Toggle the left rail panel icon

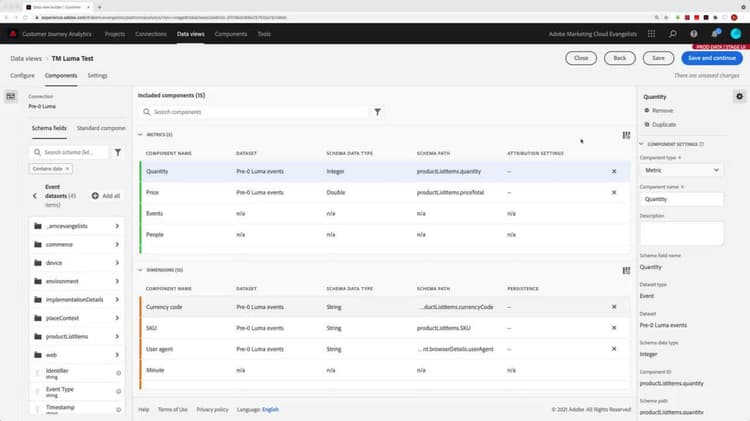(11, 97)
